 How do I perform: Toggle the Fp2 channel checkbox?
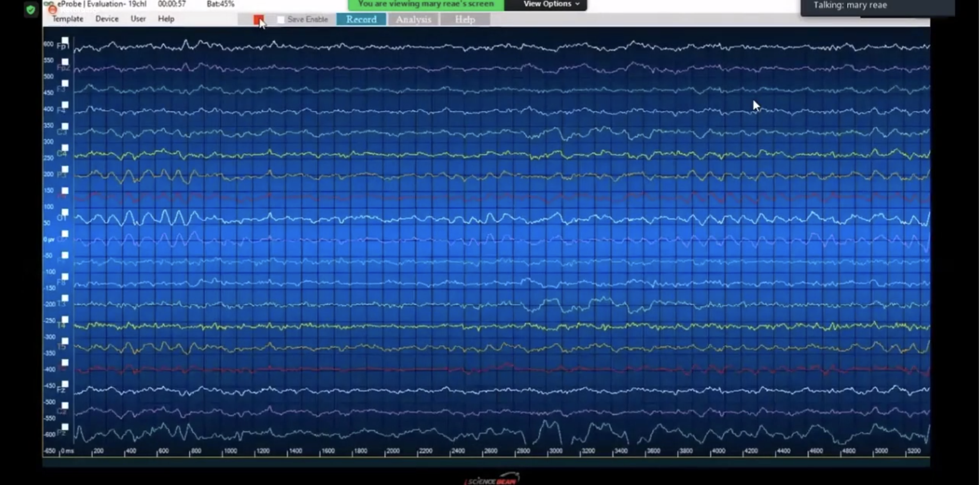point(65,62)
